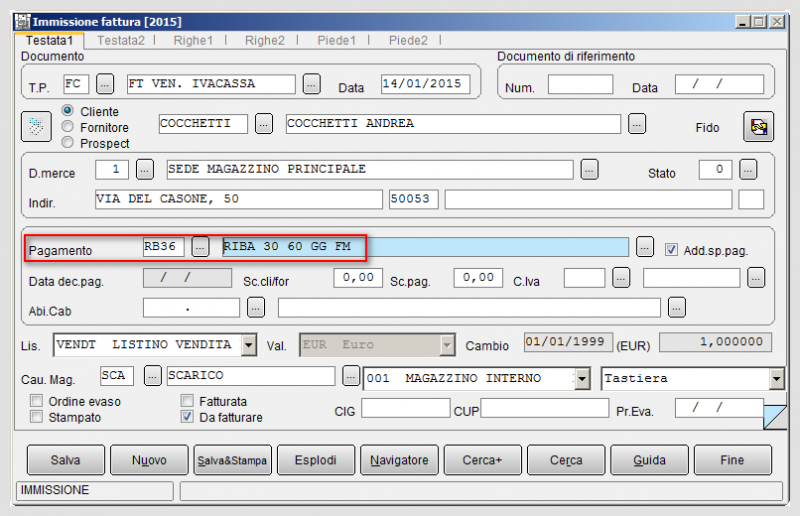Click the Esplodi button
This screenshot has height=516, width=800.
316,460
